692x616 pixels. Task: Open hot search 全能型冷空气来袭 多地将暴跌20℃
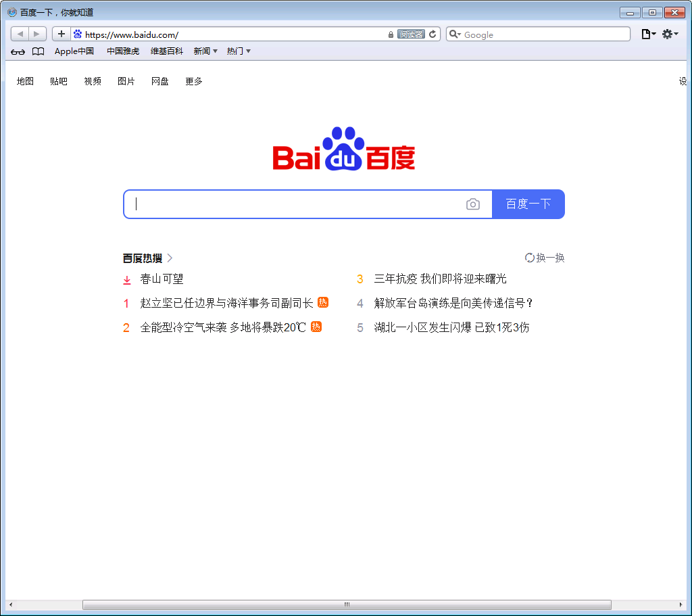[223, 328]
